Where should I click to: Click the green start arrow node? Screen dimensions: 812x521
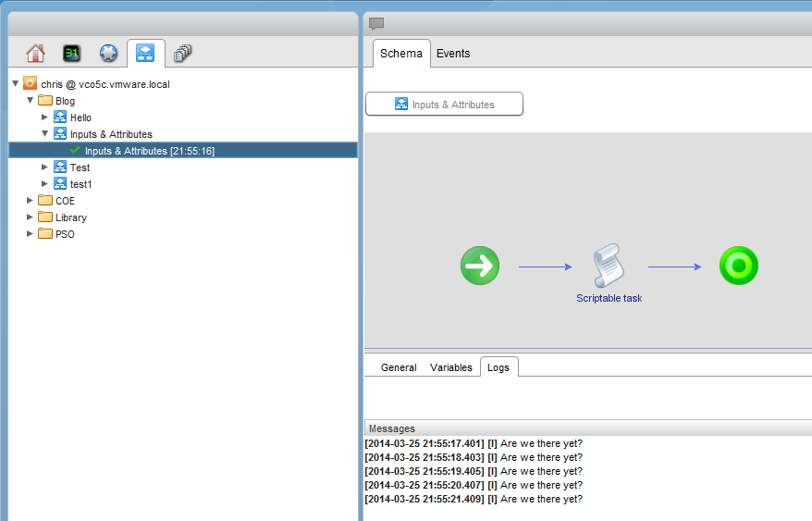tap(480, 267)
